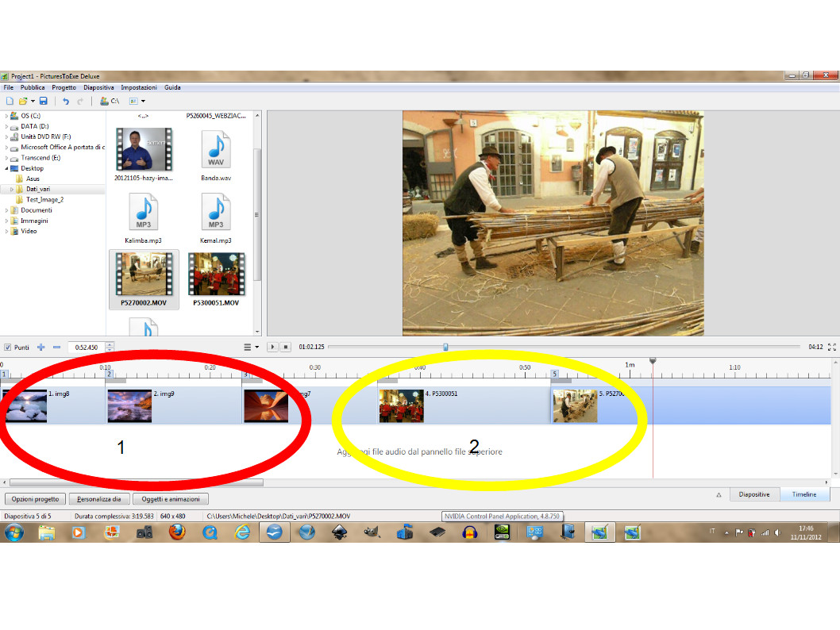This screenshot has width=840, height=630.
Task: Expand the Dati_vari folder
Action: (12, 190)
